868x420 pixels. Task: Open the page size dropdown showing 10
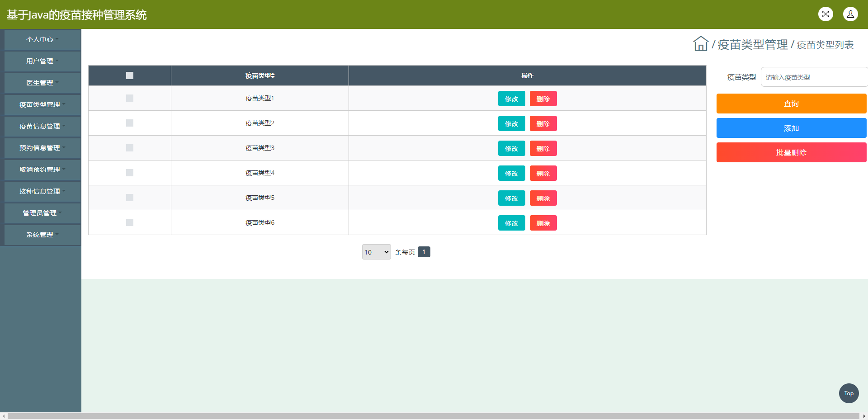(376, 252)
